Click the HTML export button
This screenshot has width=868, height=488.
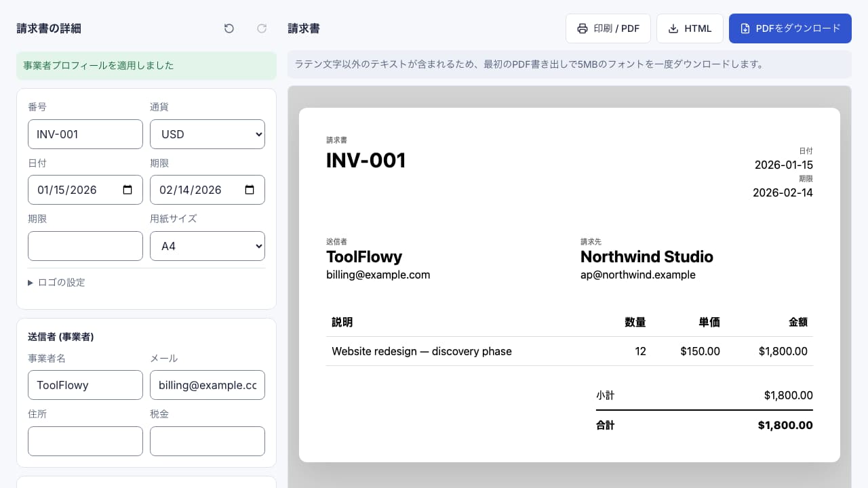coord(690,28)
